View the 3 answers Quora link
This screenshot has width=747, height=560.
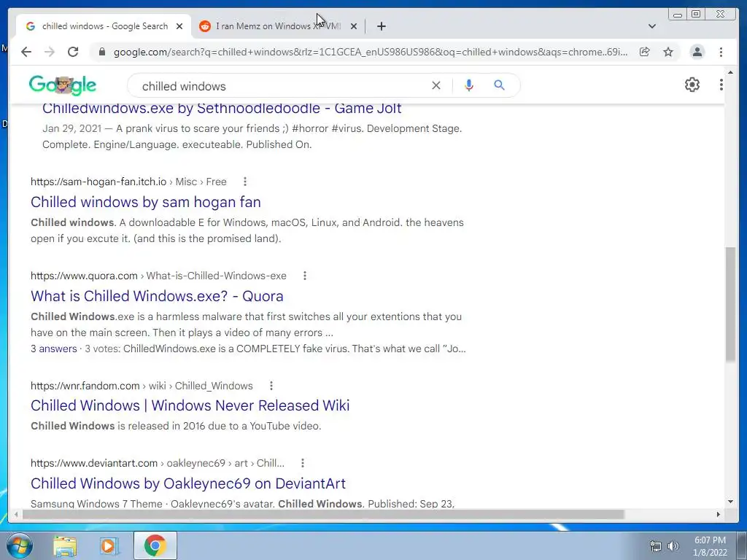(x=53, y=349)
